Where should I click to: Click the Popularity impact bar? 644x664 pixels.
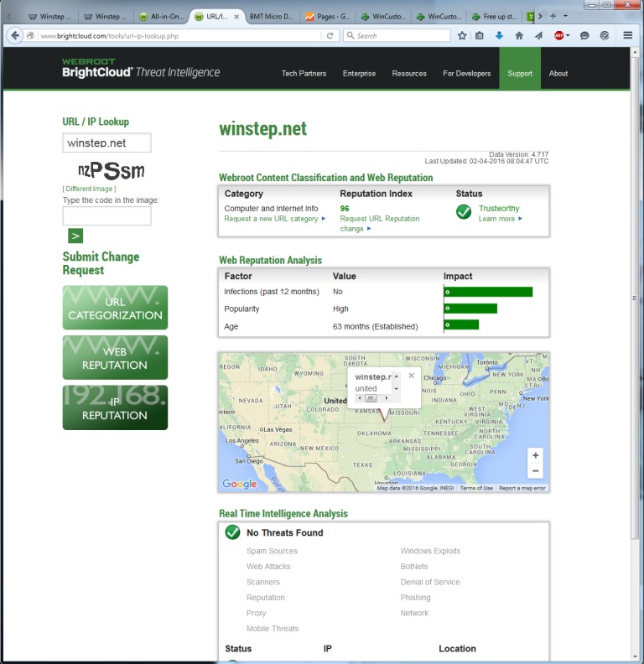point(470,309)
